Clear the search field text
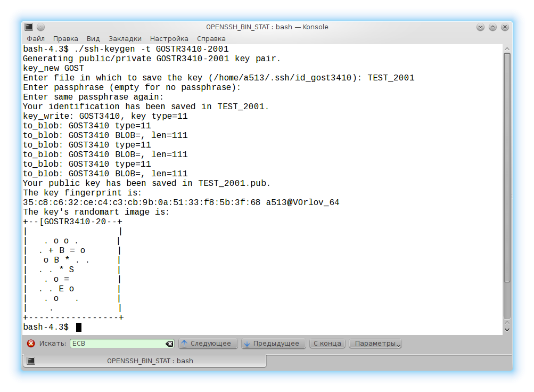The width and height of the screenshot is (534, 392). click(x=169, y=344)
